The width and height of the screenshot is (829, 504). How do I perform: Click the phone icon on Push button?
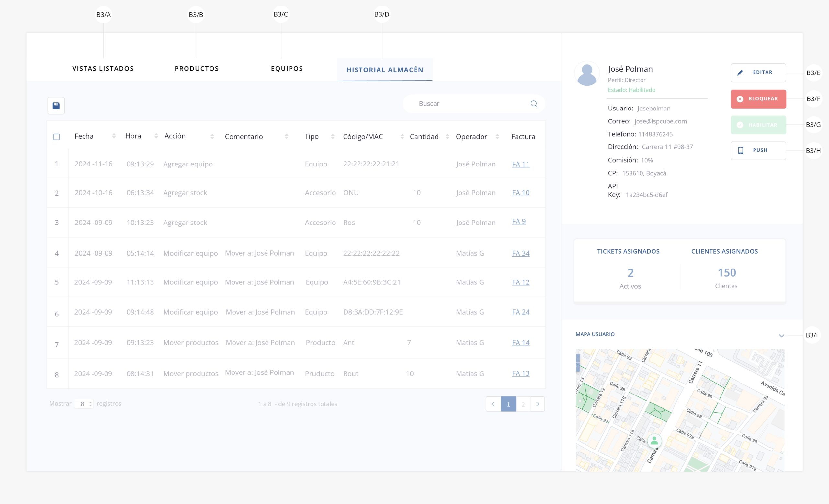[740, 150]
